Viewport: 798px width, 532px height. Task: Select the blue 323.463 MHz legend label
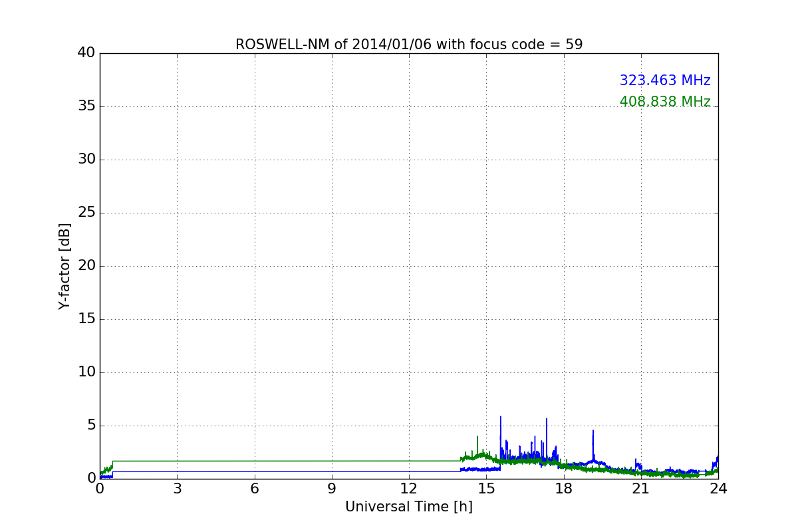click(665, 80)
